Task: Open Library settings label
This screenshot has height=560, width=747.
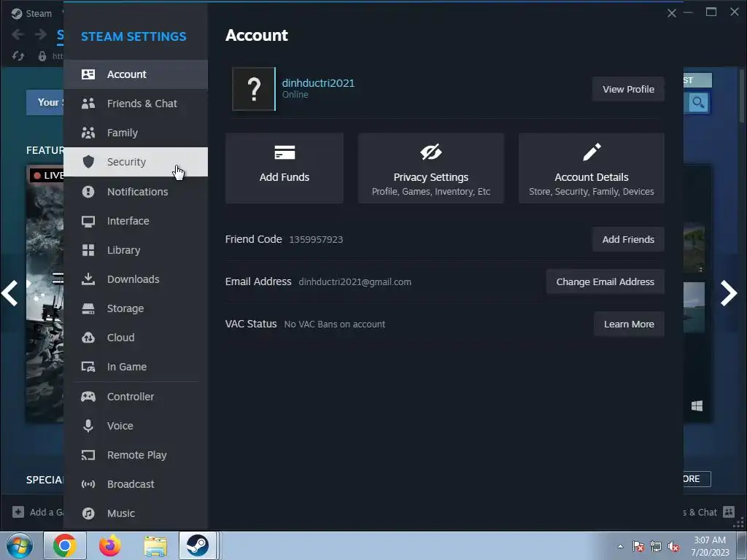Action: coord(123,250)
